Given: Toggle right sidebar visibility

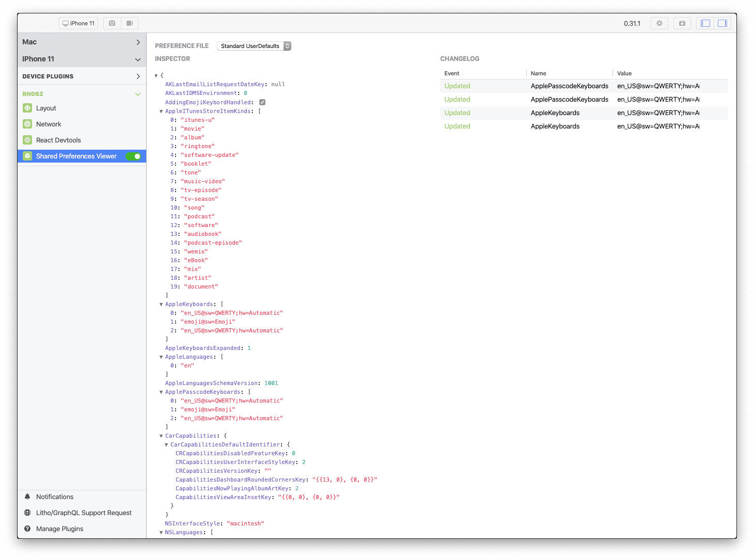Looking at the screenshot, I should [722, 23].
